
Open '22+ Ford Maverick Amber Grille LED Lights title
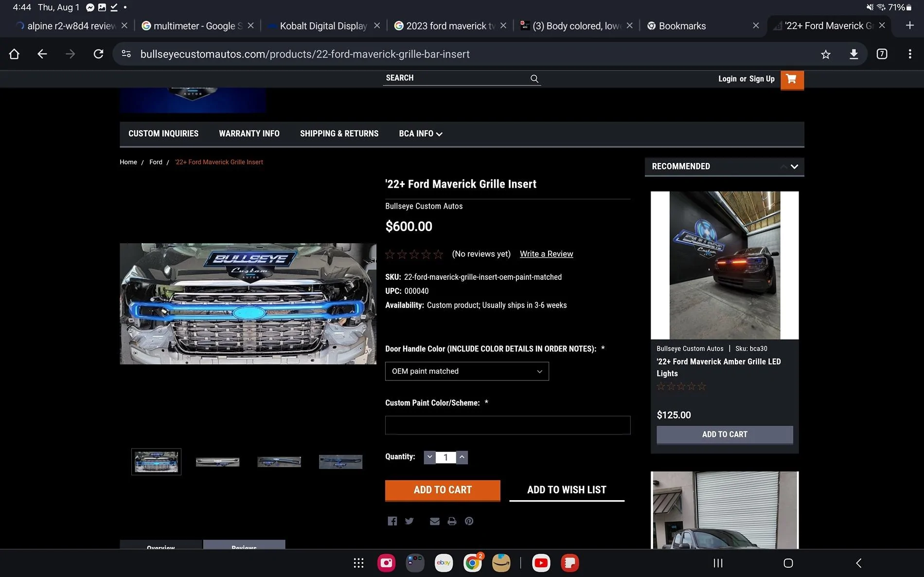coord(719,367)
